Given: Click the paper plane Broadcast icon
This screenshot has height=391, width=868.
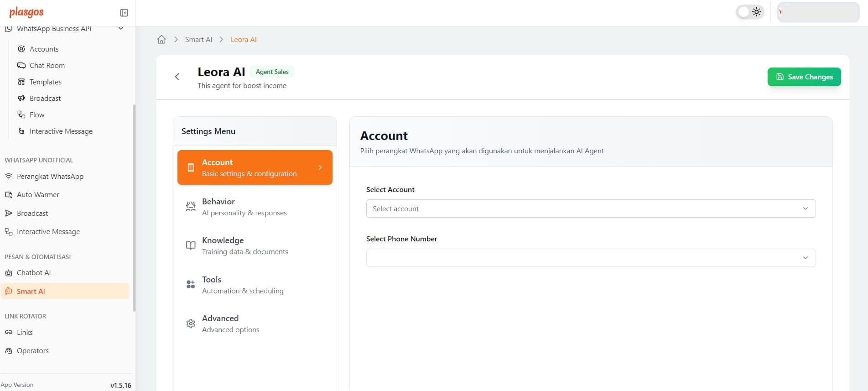Looking at the screenshot, I should 9,213.
